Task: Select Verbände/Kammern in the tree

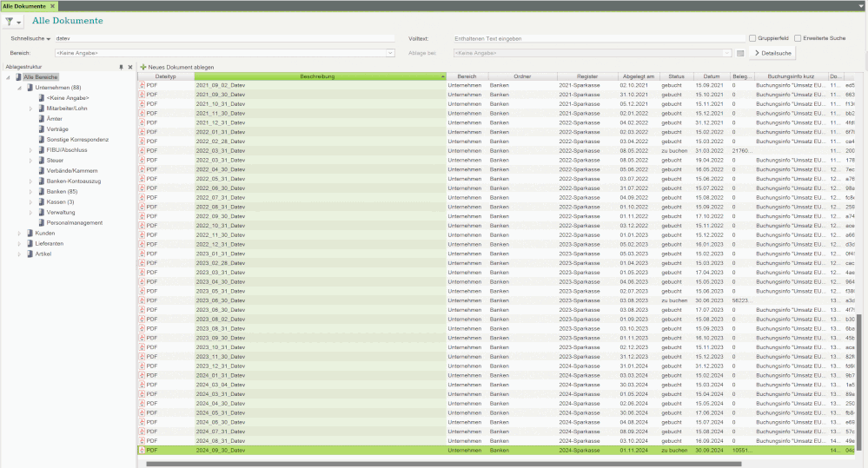Action: point(72,171)
